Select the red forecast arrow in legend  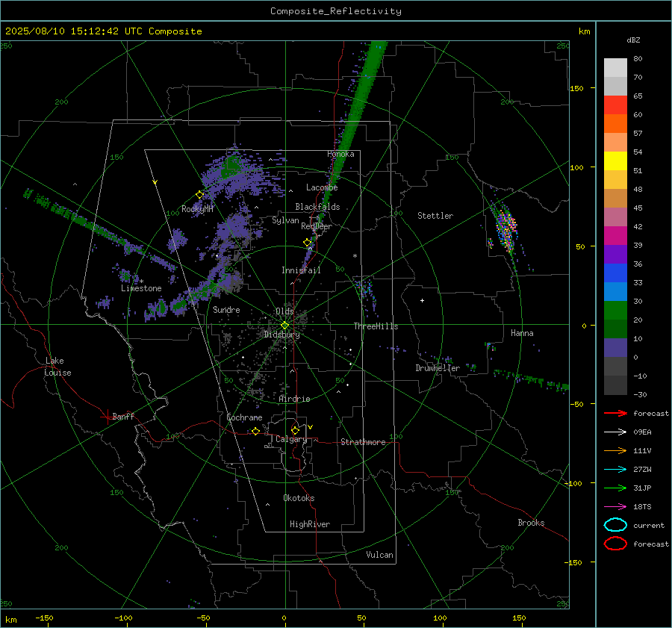[x=615, y=413]
